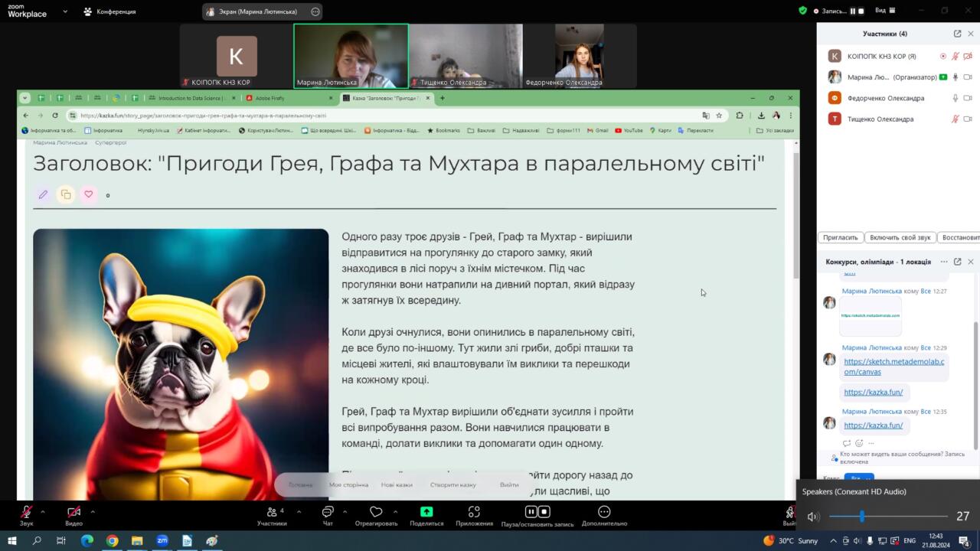Open options for Экран (Марина Лютинська) share
Image resolution: width=980 pixels, height=551 pixels.
[x=315, y=11]
